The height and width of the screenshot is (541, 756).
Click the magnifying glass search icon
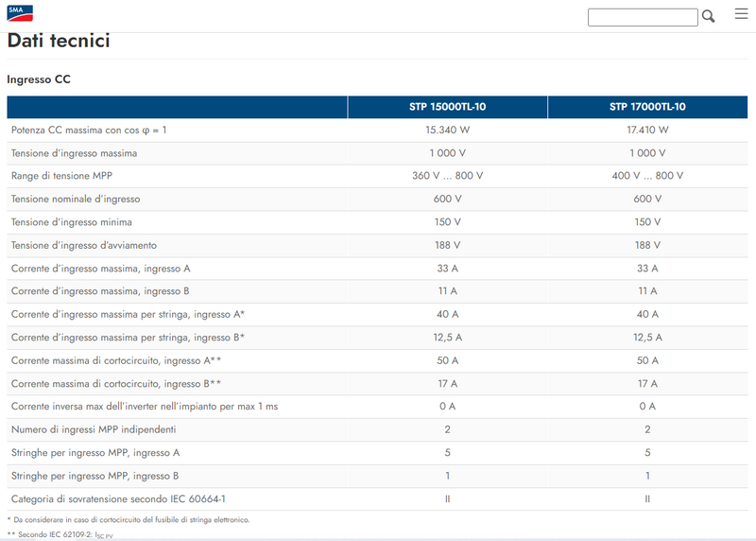click(x=709, y=16)
